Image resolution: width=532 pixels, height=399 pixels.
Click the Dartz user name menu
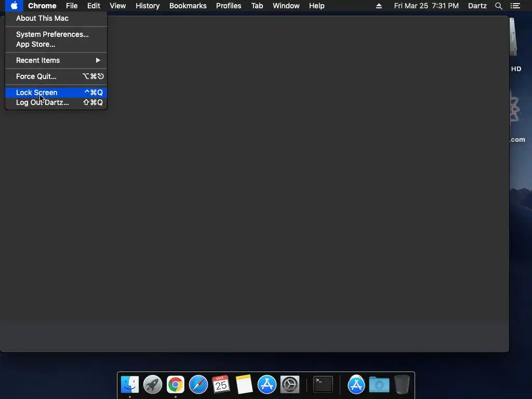[477, 6]
